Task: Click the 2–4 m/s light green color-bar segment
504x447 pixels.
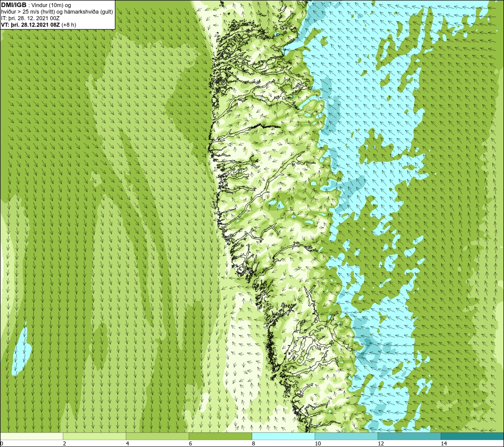Action: click(x=94, y=436)
